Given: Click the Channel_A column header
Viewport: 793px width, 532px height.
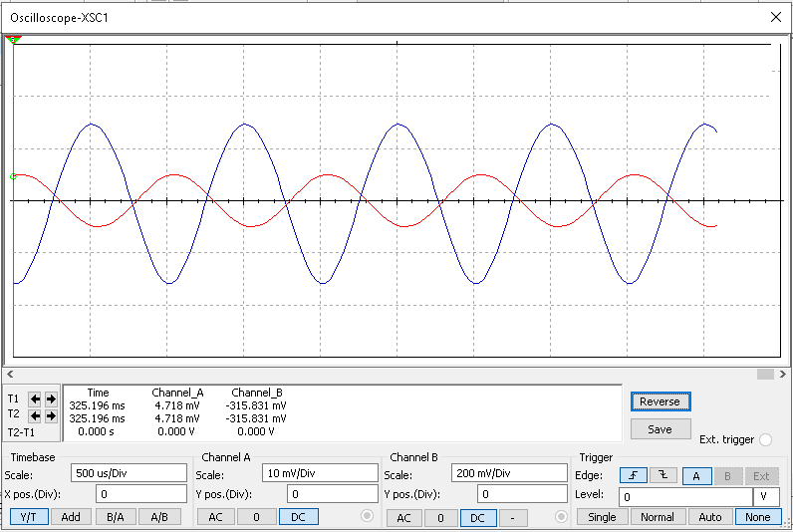Looking at the screenshot, I should (177, 393).
